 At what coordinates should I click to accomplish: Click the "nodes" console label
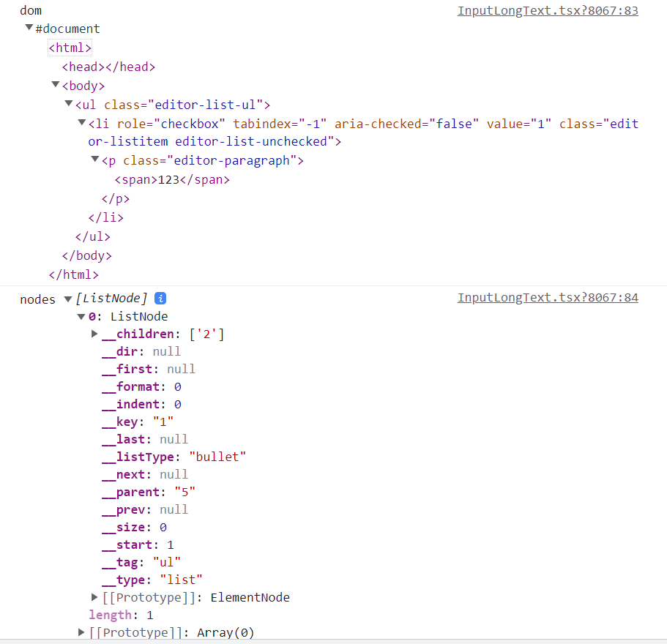pyautogui.click(x=37, y=299)
